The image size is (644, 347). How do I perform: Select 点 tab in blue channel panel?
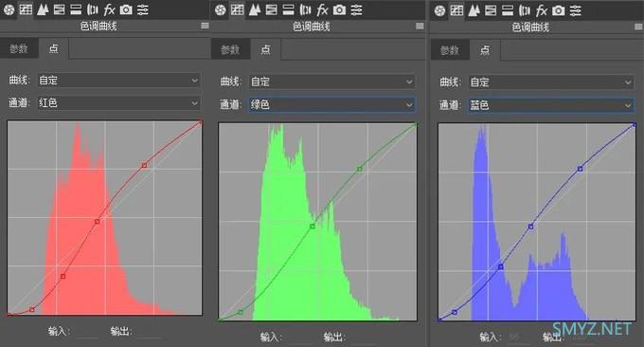(x=485, y=50)
